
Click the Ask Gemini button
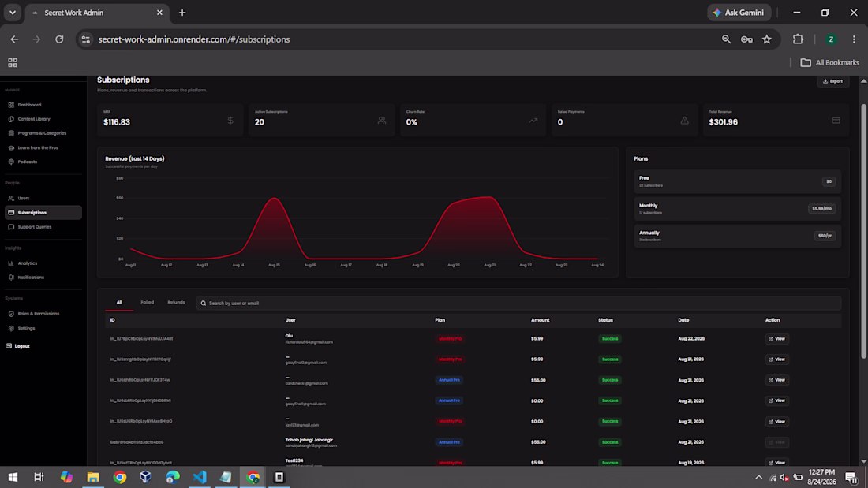point(739,12)
